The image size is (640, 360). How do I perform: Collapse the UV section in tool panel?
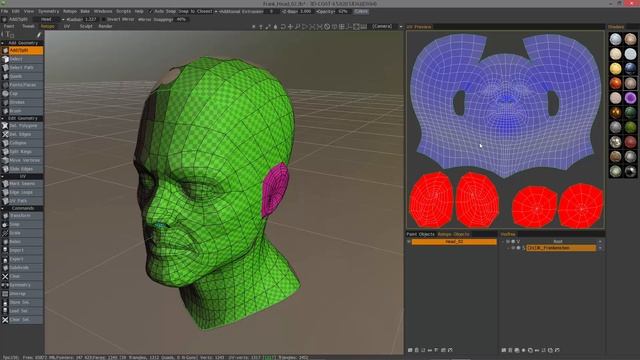(x=2, y=176)
